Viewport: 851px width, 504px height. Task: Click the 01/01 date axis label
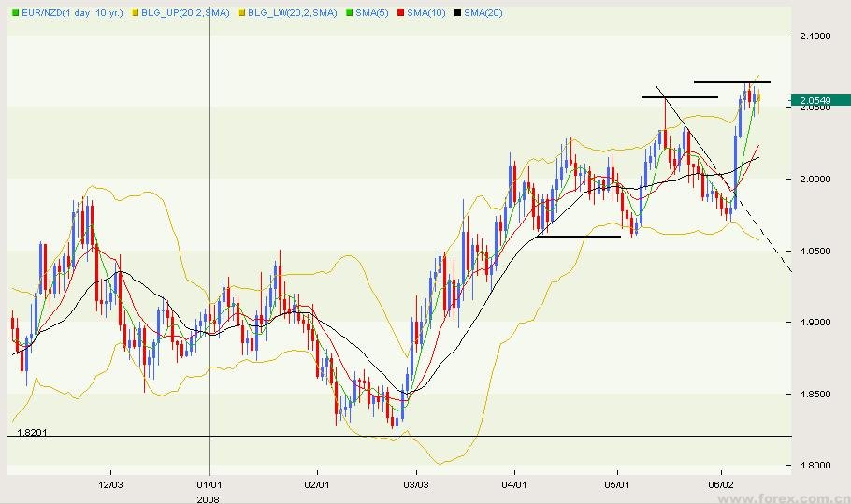[x=209, y=485]
